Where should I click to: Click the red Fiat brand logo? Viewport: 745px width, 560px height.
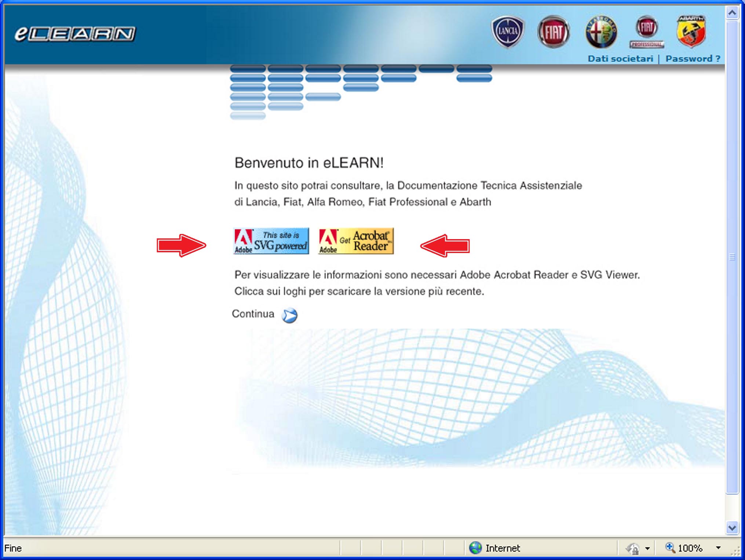(553, 32)
